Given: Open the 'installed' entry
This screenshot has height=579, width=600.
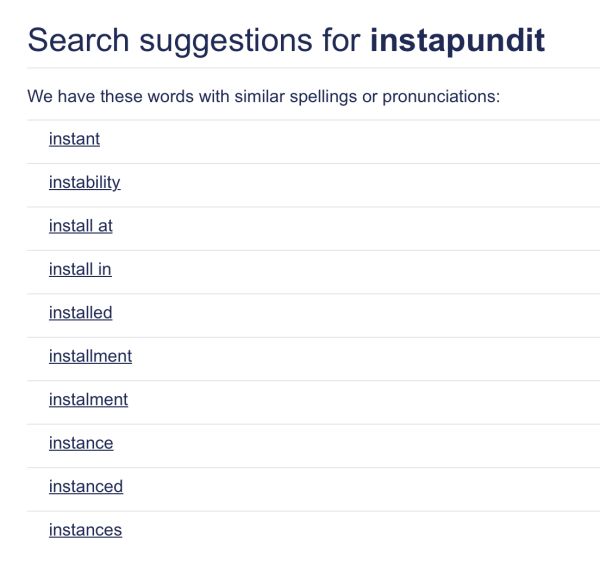Looking at the screenshot, I should 80,313.
